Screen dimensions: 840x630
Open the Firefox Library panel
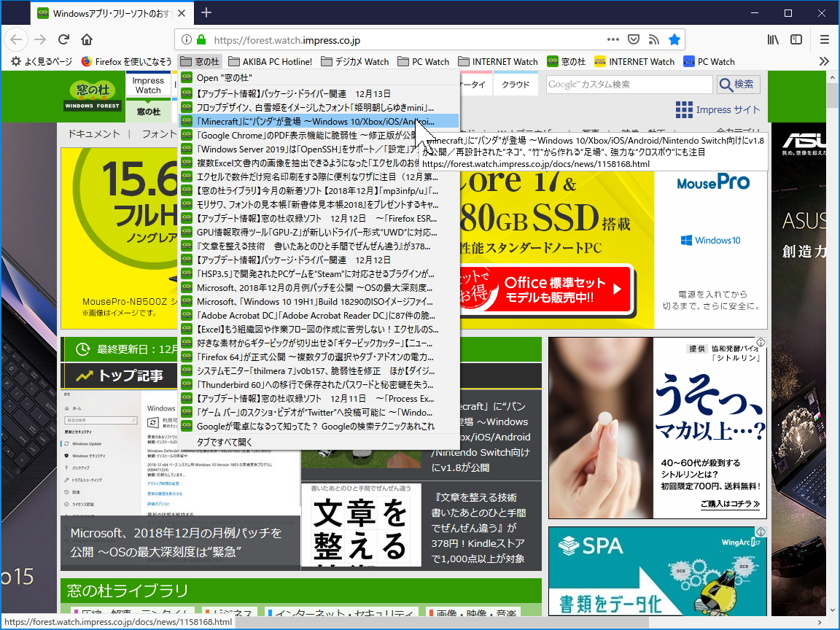pos(773,39)
